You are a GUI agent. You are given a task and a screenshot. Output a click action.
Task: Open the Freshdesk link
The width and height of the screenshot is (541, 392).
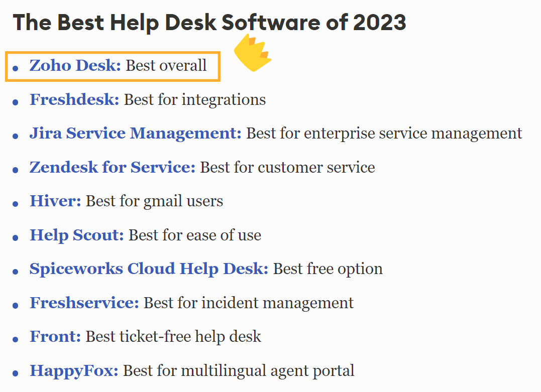pyautogui.click(x=74, y=99)
